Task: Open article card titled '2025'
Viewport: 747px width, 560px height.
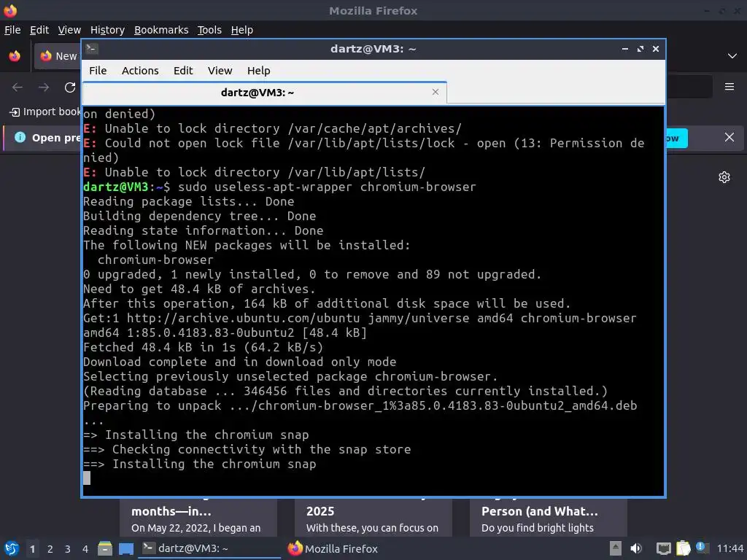Action: (x=373, y=518)
